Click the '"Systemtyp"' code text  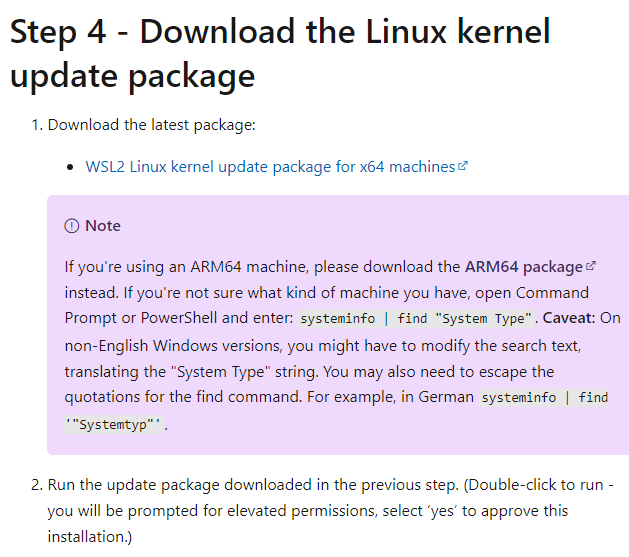114,425
